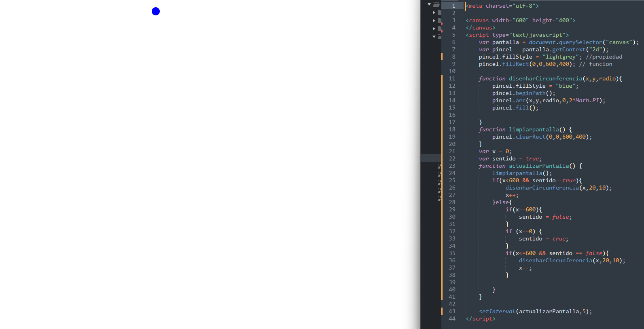Image resolution: width=644 pixels, height=329 pixels.
Task: Click the "//propiedad" comment
Action: (604, 57)
